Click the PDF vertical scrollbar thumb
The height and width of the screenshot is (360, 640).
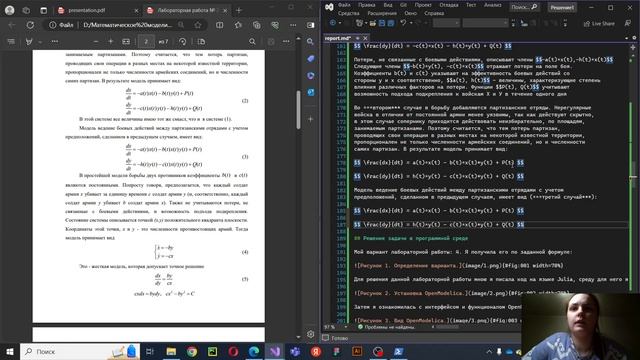(x=298, y=109)
